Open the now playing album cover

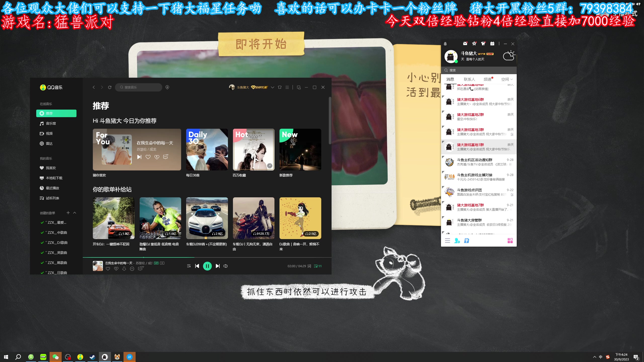(x=98, y=266)
